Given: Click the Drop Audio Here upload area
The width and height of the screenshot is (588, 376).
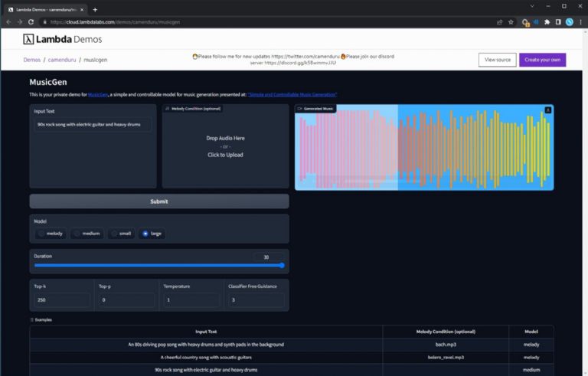Looking at the screenshot, I should pos(225,146).
